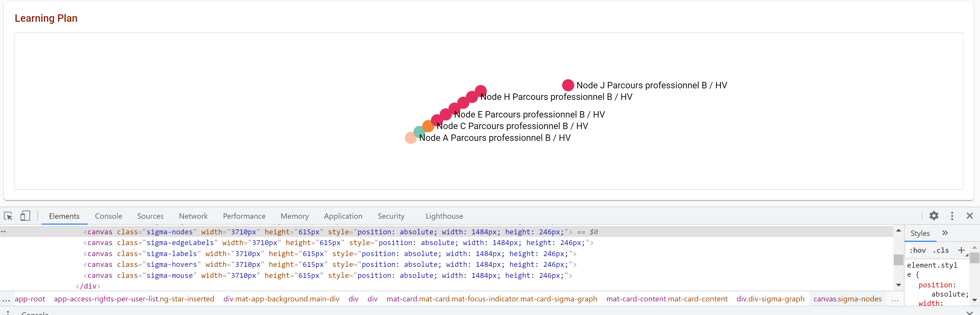Switch to the Console panel
The height and width of the screenshot is (315, 980).
[x=108, y=216]
